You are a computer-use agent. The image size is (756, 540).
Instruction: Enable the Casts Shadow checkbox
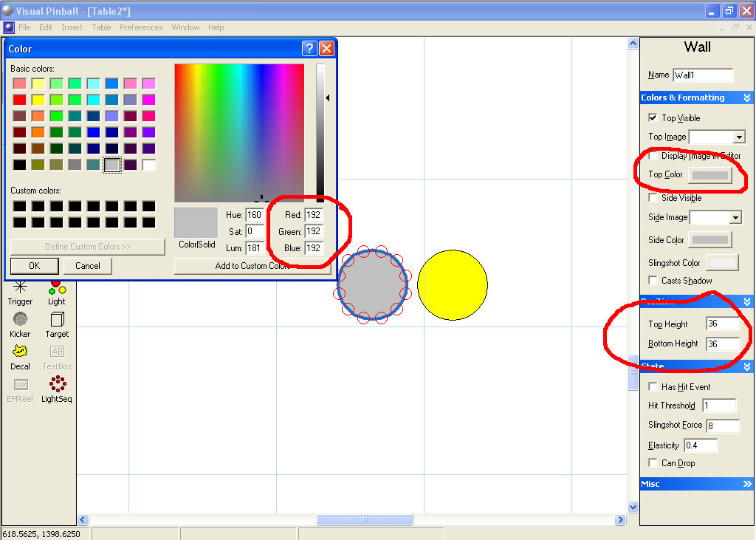click(x=653, y=281)
